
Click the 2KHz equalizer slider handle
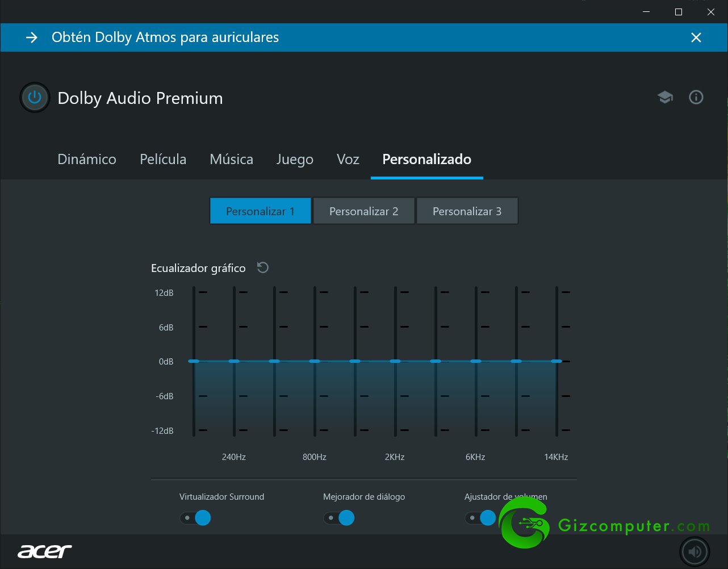click(x=395, y=361)
